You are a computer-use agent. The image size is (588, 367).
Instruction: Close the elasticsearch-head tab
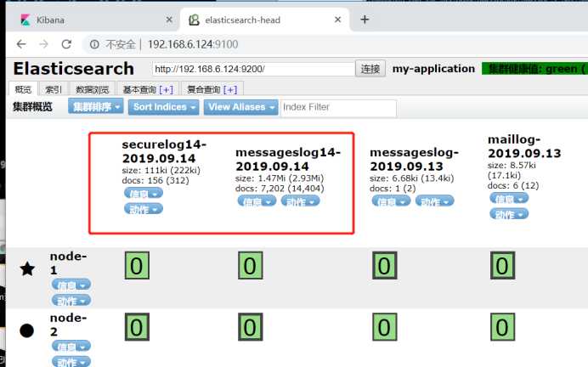coord(337,20)
